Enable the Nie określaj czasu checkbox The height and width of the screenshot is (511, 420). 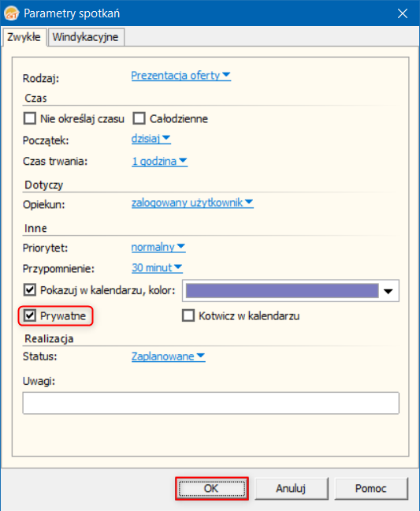point(30,118)
